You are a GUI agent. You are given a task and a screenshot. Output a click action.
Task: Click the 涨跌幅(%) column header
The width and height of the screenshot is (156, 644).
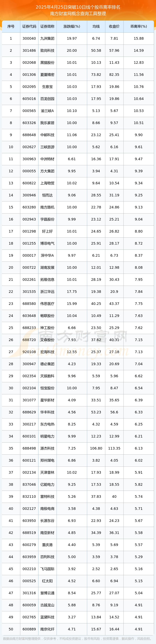tap(72, 26)
